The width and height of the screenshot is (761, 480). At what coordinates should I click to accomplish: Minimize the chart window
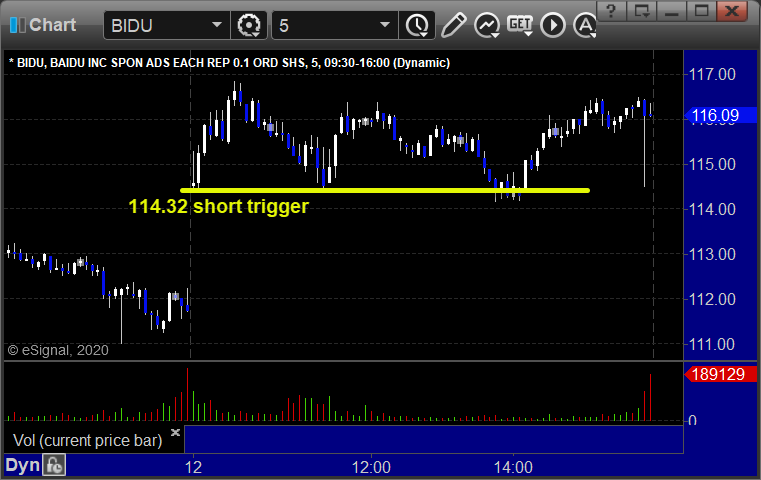coord(671,11)
